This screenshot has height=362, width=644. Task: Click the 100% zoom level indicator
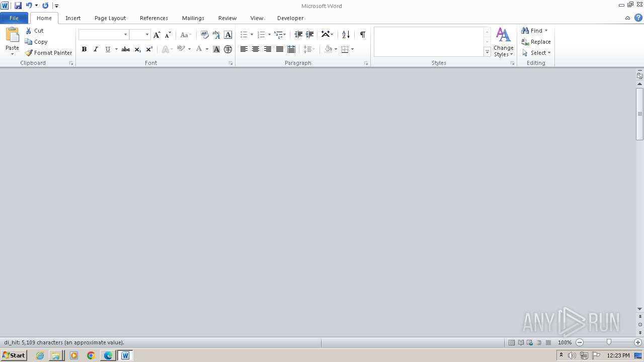point(565,342)
